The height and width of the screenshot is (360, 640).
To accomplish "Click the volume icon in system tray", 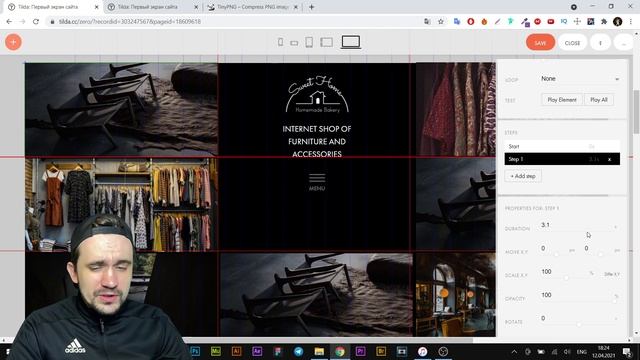I will click(x=567, y=352).
